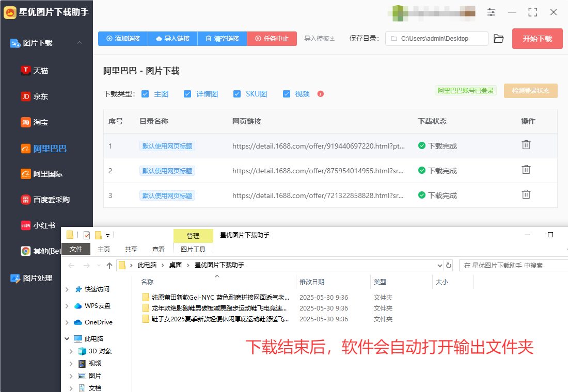Toggle the 详情图 checkbox
This screenshot has width=568, height=392.
pyautogui.click(x=187, y=94)
